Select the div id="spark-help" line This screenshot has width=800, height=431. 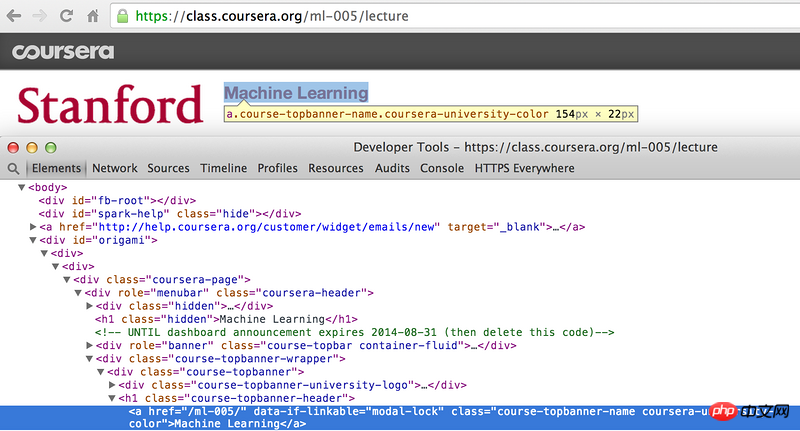170,214
